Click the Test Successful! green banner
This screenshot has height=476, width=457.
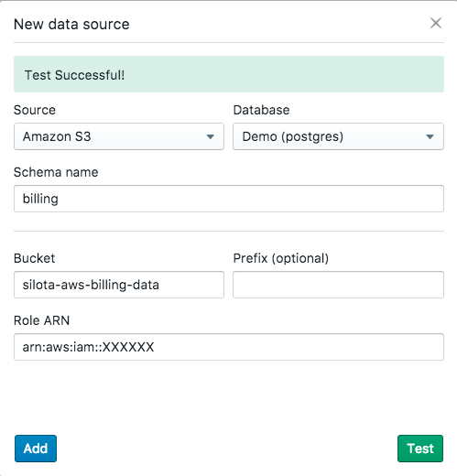(229, 74)
